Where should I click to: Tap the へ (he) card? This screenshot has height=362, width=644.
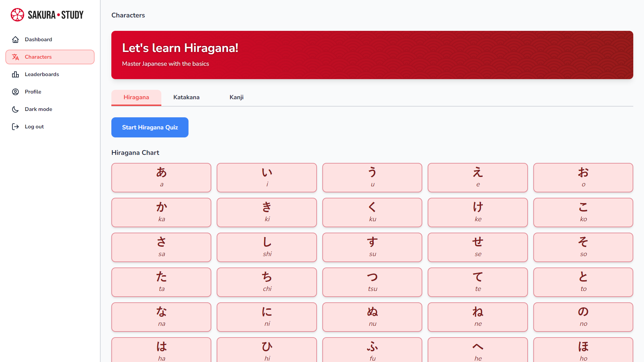478,350
